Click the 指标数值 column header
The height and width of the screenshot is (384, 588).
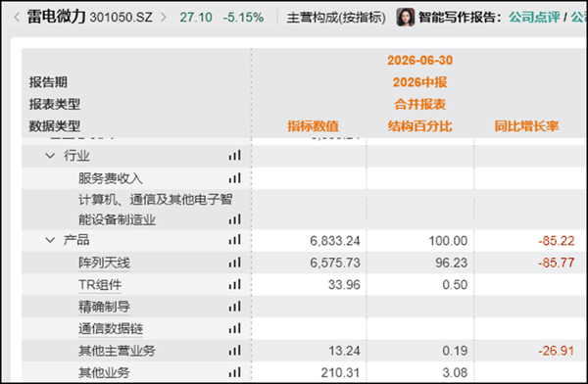coord(314,126)
